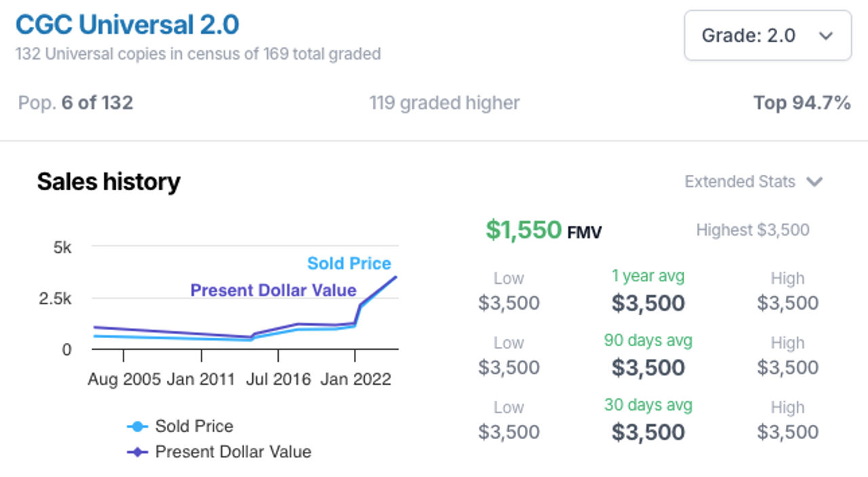This screenshot has width=868, height=477.
Task: Click the light blue Sold Price legend marker
Action: tap(138, 427)
